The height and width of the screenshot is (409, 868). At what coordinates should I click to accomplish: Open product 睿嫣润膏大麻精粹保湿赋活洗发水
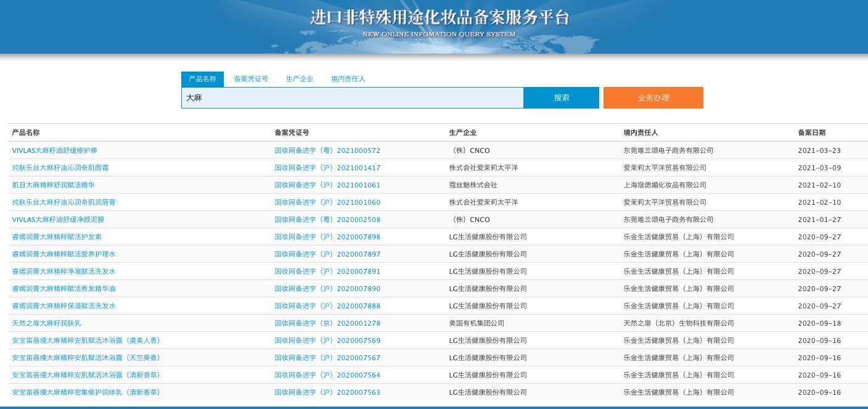tap(63, 306)
